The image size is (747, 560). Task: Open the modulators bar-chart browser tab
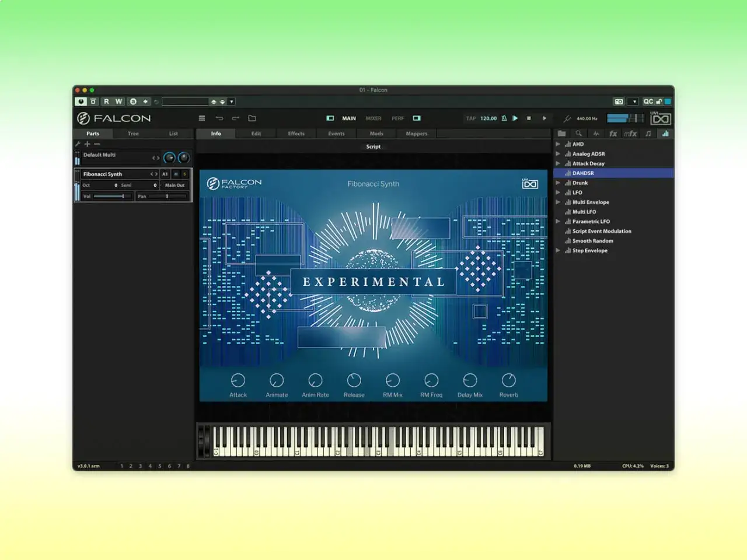[x=665, y=134]
